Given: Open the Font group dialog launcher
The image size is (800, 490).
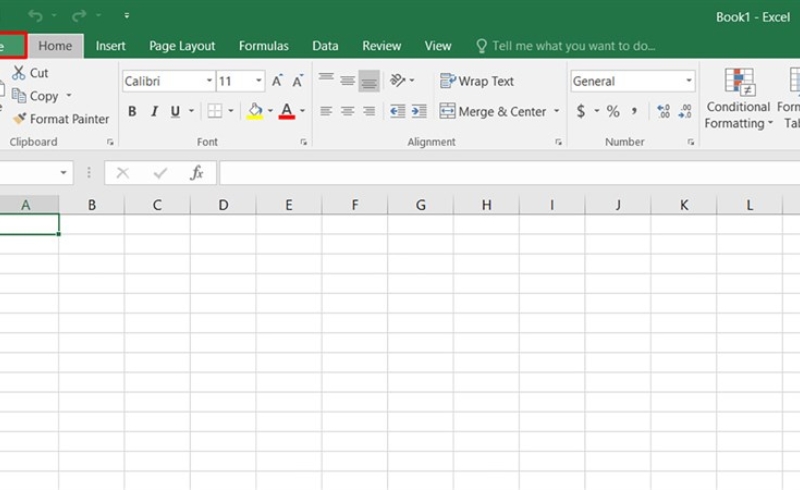Looking at the screenshot, I should click(304, 142).
